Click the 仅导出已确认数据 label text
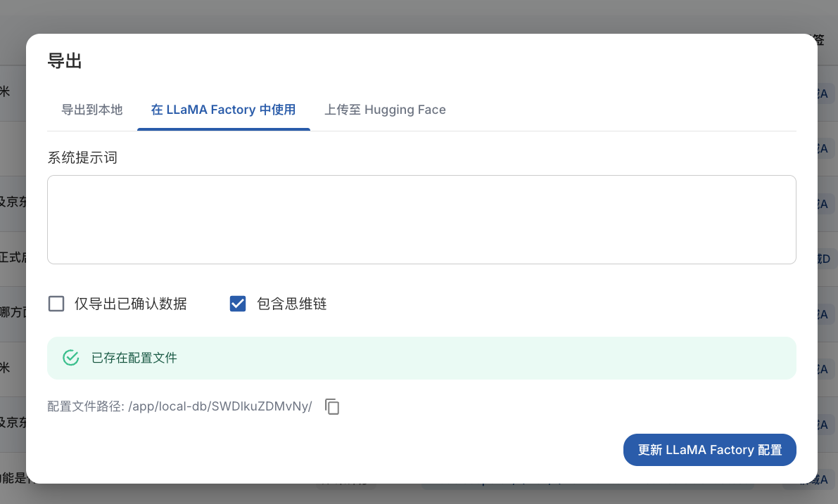The image size is (838, 504). (131, 304)
